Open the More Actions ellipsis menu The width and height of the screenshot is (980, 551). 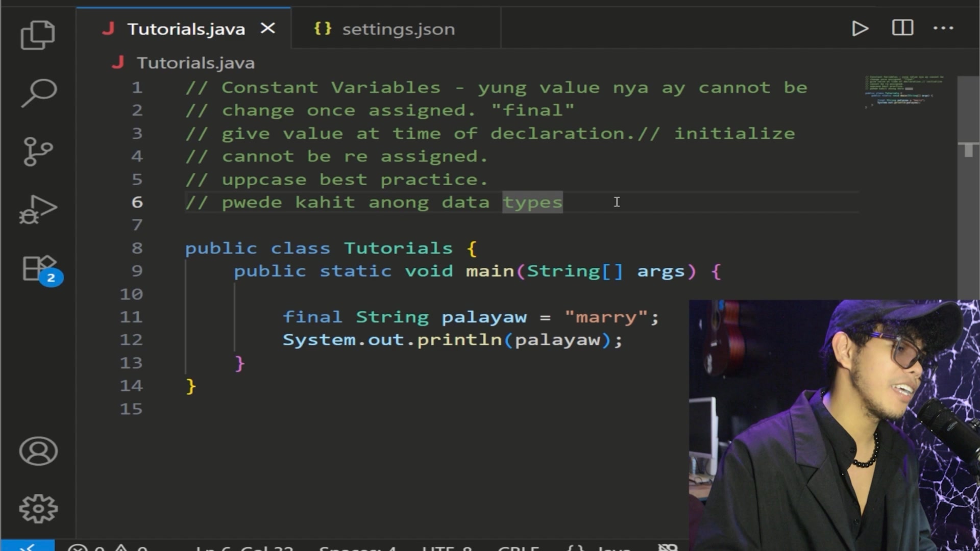pyautogui.click(x=943, y=28)
